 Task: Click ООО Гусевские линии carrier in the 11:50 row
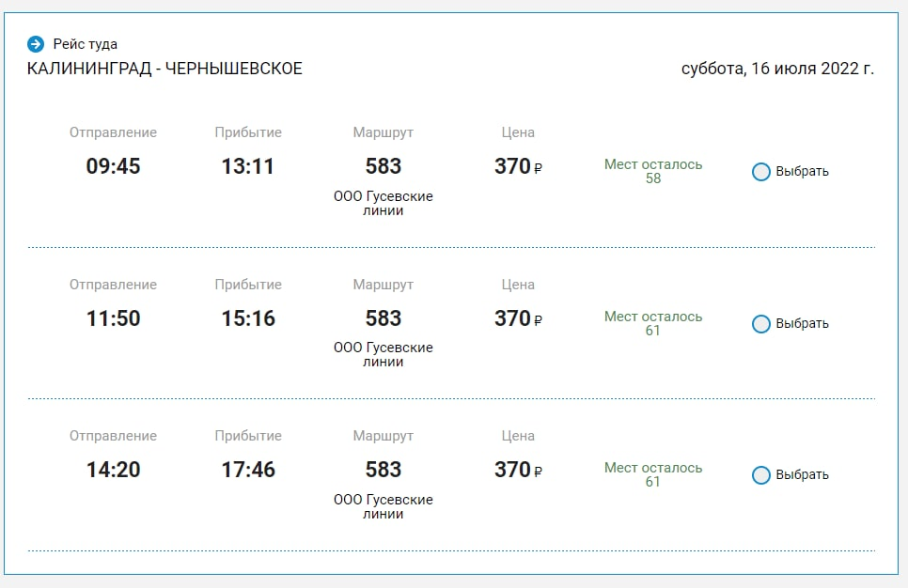(384, 354)
